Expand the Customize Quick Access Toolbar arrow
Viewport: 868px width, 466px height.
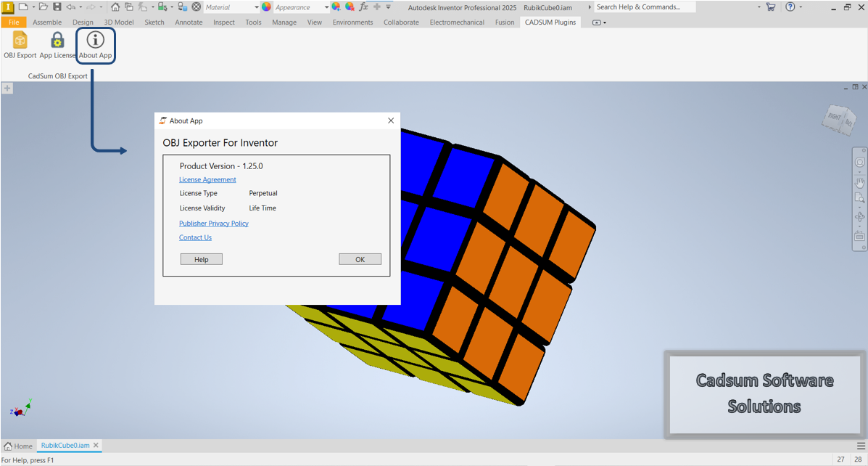389,7
